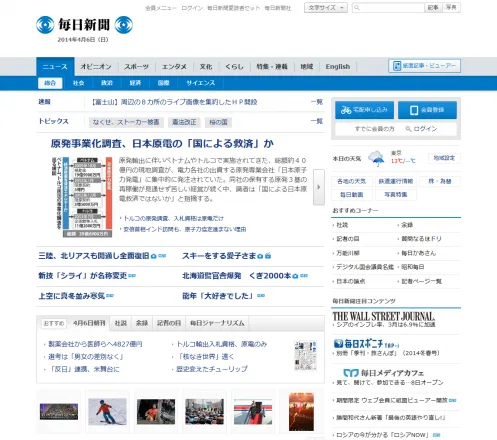Image resolution: width=497 pixels, height=440 pixels.
Task: Open the スポーツ tab
Action: [136, 67]
